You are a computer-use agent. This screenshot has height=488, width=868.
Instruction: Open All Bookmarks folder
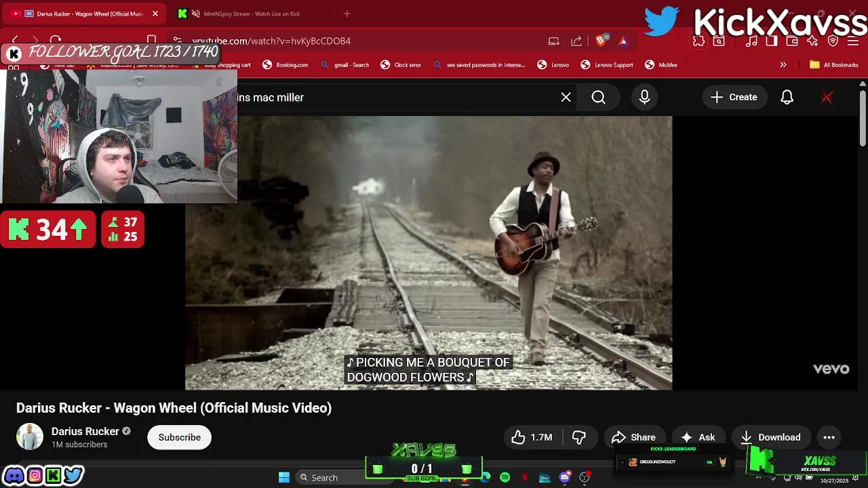coord(834,65)
